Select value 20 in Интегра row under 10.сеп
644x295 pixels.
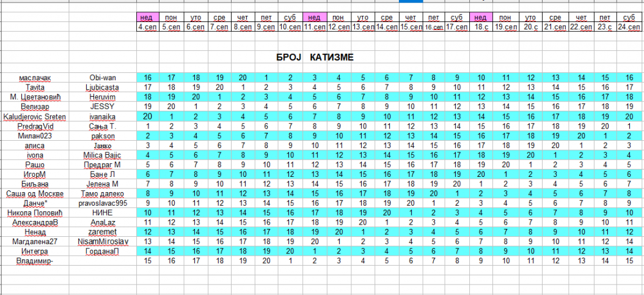click(291, 252)
